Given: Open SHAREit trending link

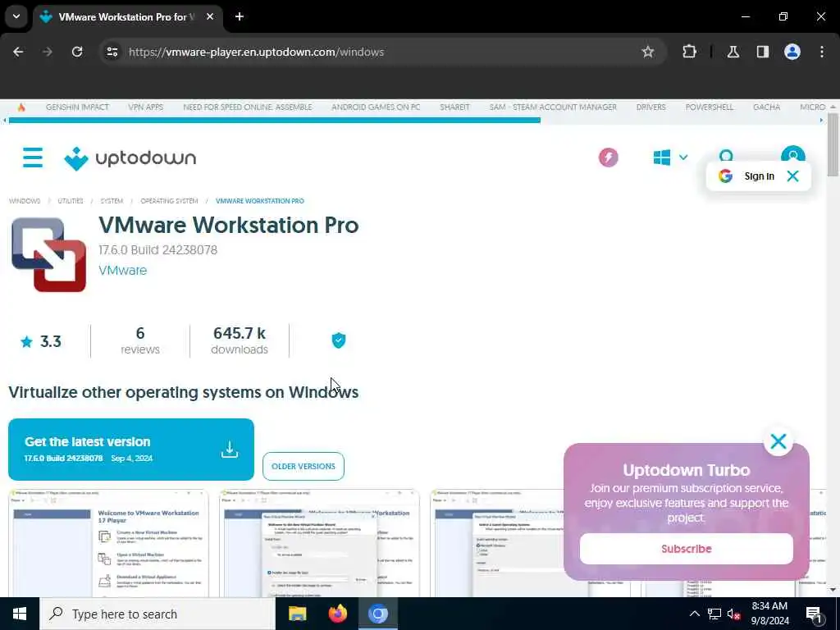Looking at the screenshot, I should pyautogui.click(x=454, y=107).
